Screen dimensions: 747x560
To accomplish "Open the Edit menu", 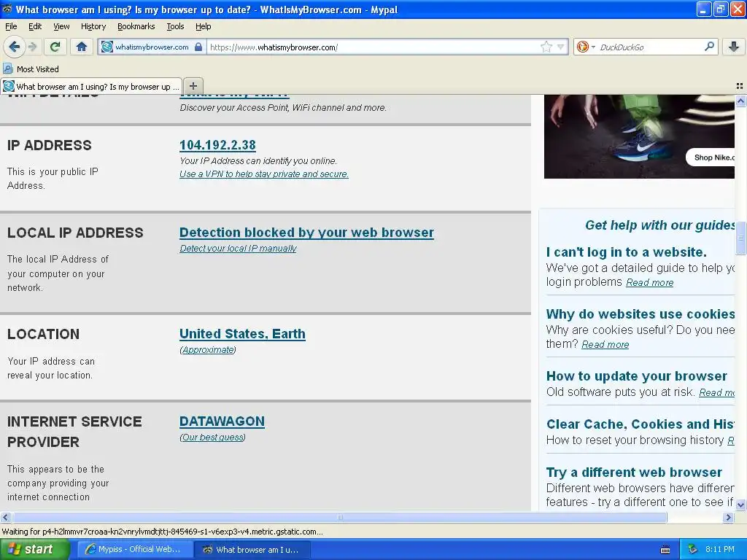I will [x=35, y=27].
